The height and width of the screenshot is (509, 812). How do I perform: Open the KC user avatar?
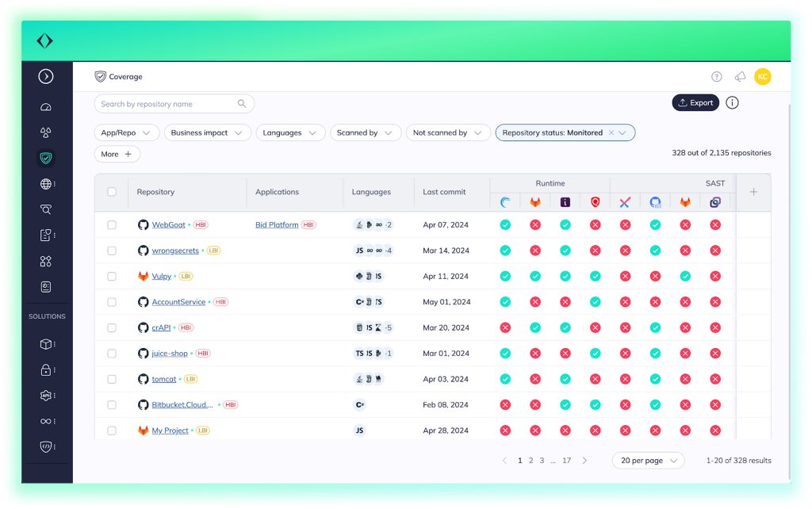pyautogui.click(x=762, y=77)
